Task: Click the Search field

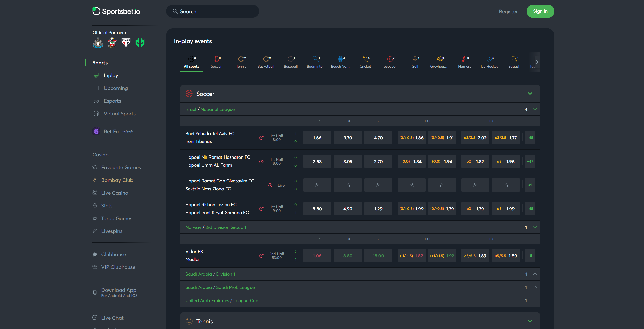Action: click(213, 11)
